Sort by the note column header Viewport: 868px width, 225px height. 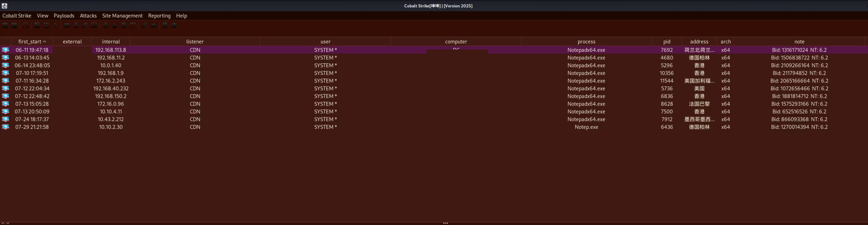[x=799, y=42]
